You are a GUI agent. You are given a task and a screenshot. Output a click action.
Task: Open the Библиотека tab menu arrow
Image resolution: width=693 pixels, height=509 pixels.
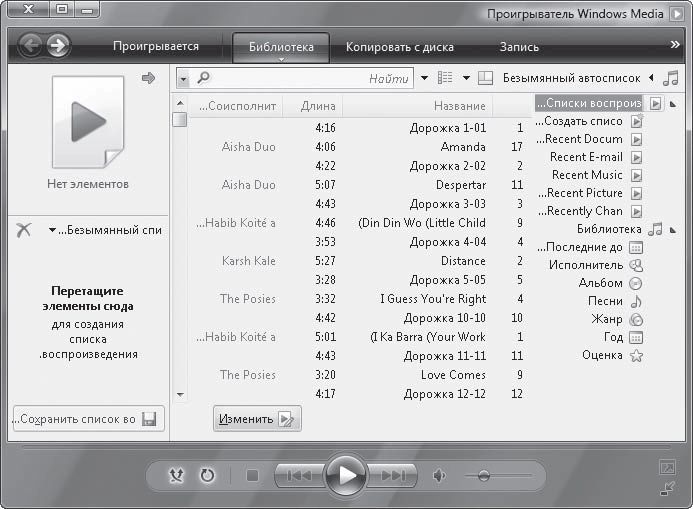(281, 59)
